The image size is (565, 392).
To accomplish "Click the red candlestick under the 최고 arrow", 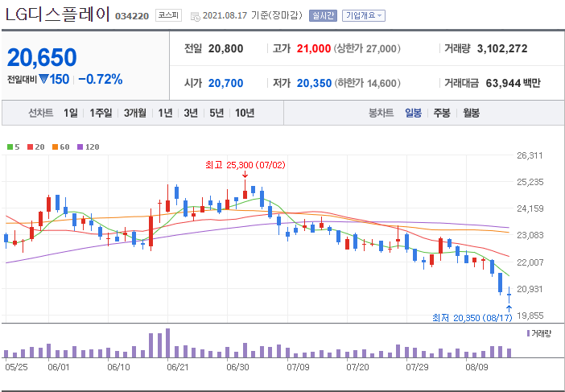I will click(x=245, y=189).
